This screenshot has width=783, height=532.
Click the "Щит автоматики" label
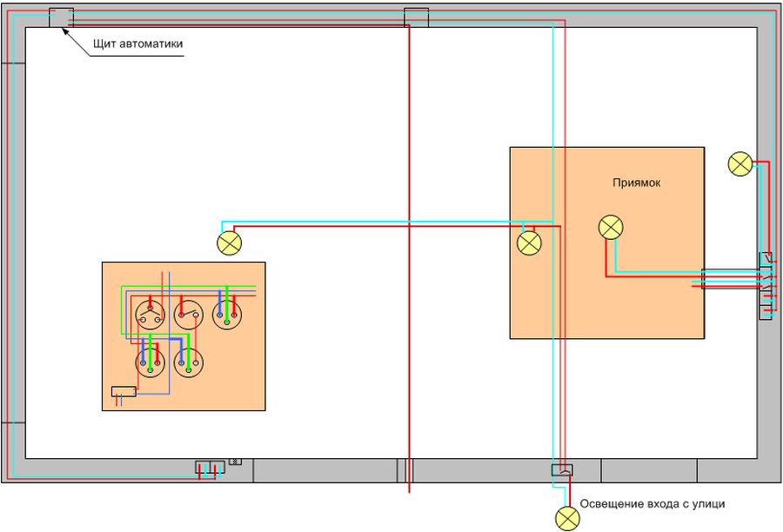(137, 43)
